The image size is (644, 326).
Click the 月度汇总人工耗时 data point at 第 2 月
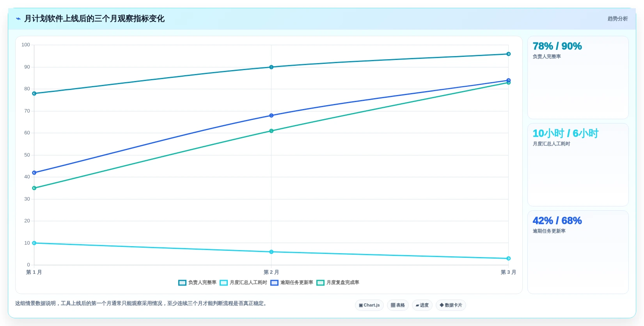point(271,252)
